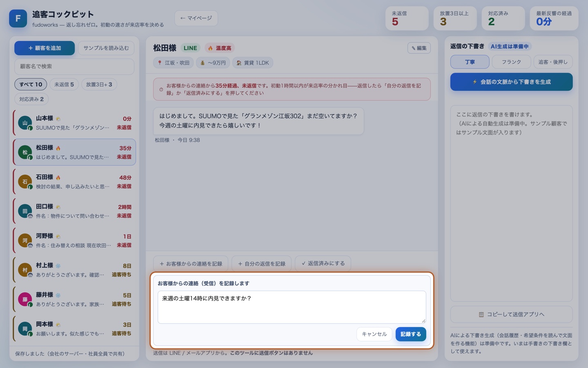Click the fire icon in the 温度高 badge
This screenshot has height=368, width=588.
point(210,48)
